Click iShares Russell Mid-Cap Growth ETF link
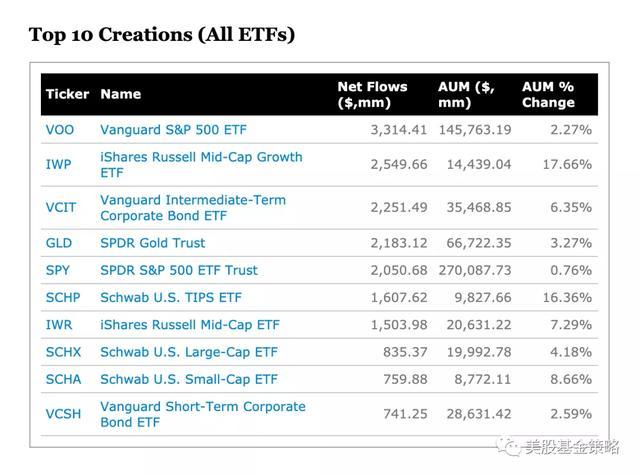 [x=200, y=164]
